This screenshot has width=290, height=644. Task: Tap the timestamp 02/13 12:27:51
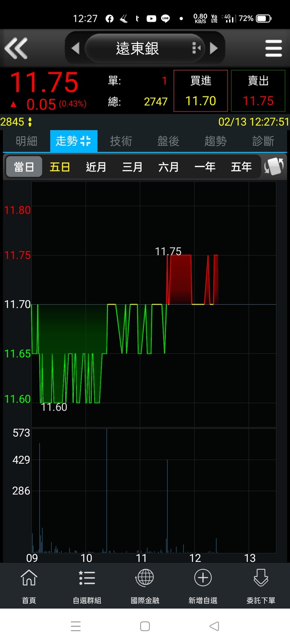click(254, 122)
